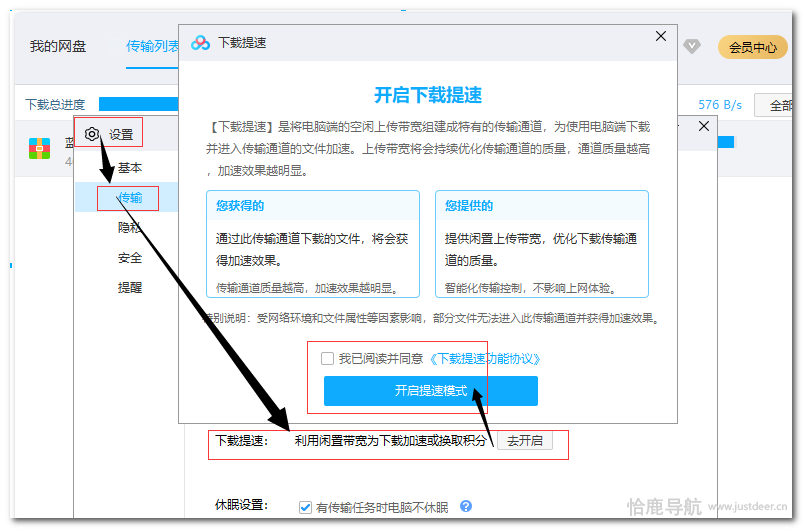
Task: Close the settings window
Action: (x=703, y=126)
